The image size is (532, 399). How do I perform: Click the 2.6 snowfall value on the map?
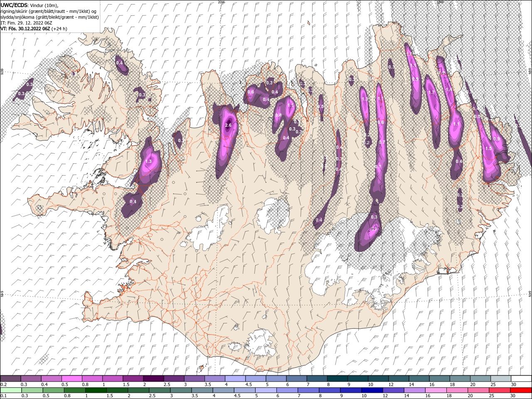[x=228, y=125]
